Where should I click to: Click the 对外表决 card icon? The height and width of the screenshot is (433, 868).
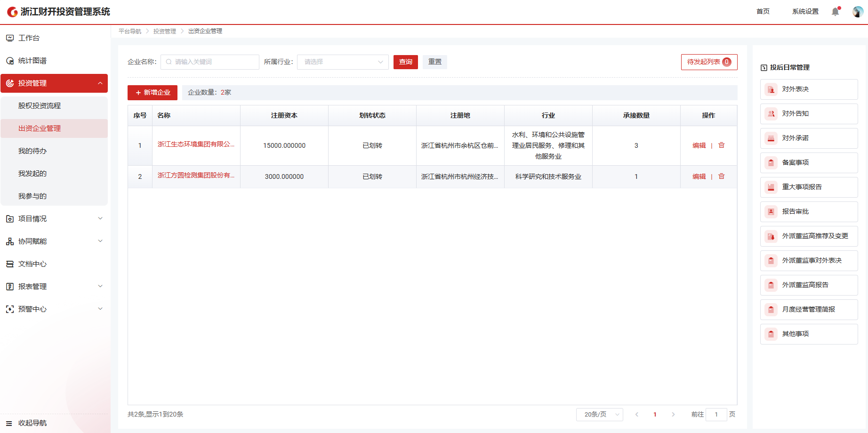[x=771, y=89]
